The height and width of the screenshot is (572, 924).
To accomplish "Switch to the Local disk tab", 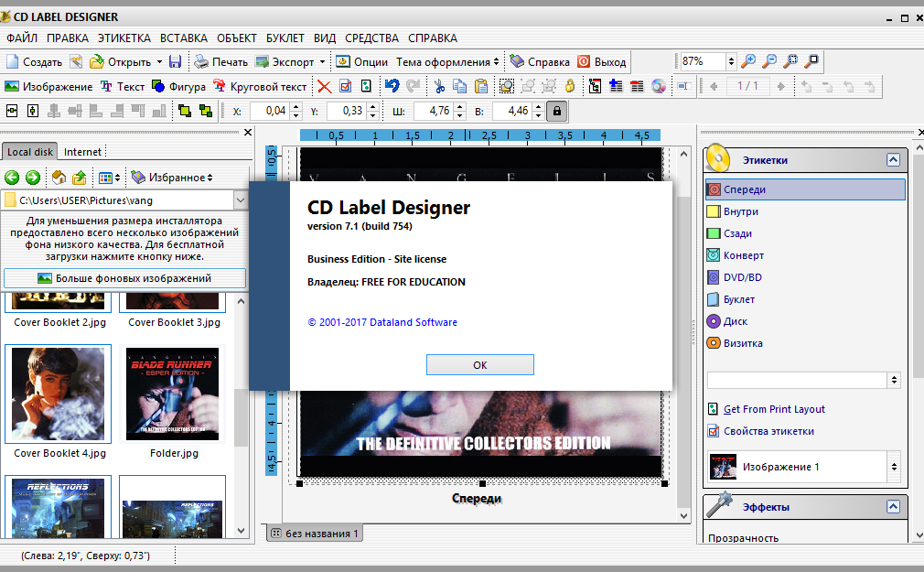I will pyautogui.click(x=29, y=152).
